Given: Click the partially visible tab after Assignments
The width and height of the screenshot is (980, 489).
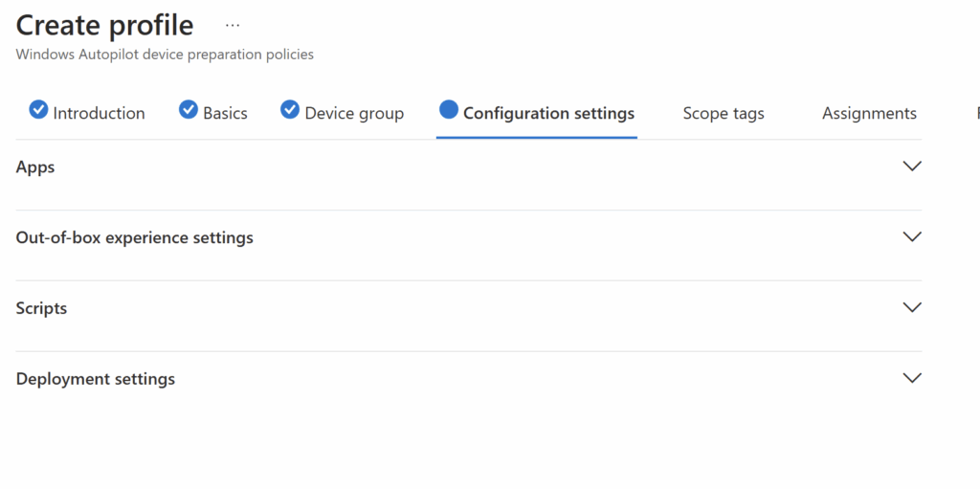Looking at the screenshot, I should pos(977,113).
